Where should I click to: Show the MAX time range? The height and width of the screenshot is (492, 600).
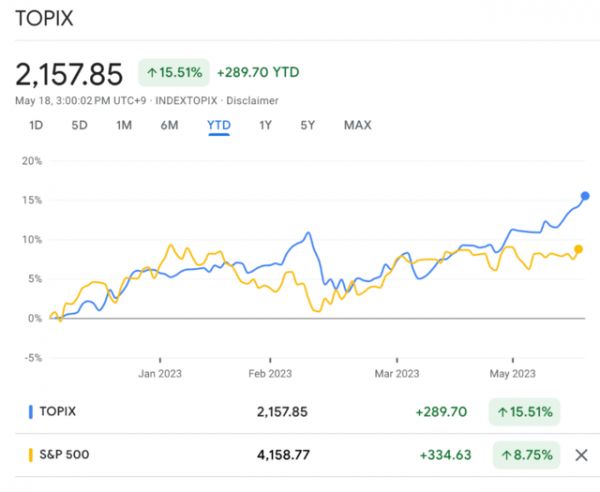(357, 125)
